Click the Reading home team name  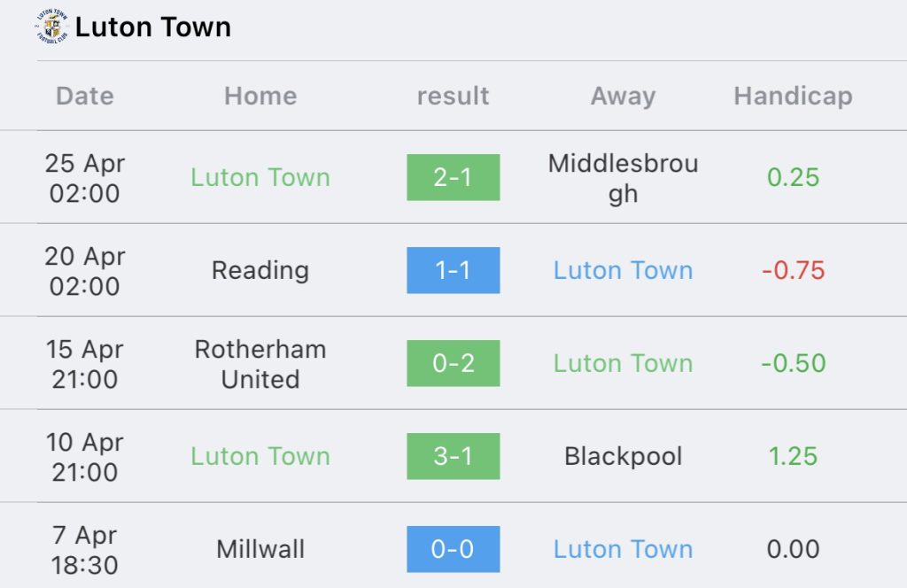pos(260,271)
